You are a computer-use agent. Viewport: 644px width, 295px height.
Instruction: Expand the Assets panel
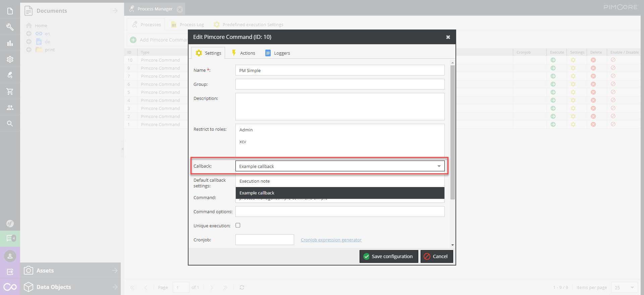click(x=115, y=271)
